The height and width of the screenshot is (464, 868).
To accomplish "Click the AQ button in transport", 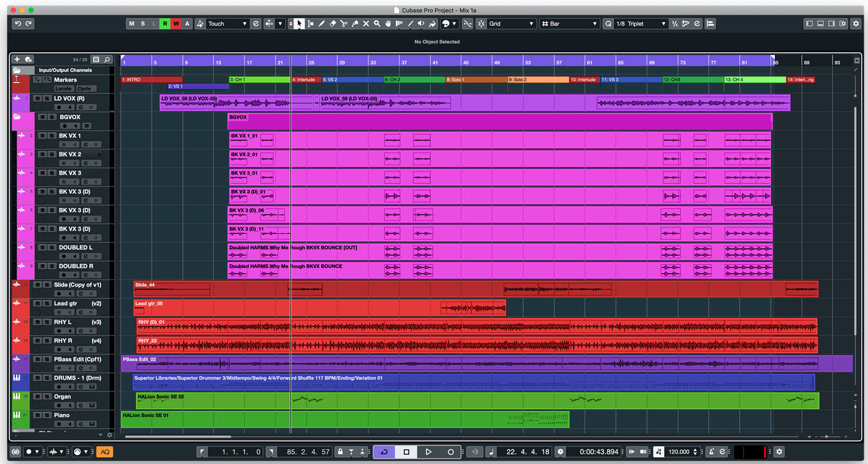I will point(105,452).
